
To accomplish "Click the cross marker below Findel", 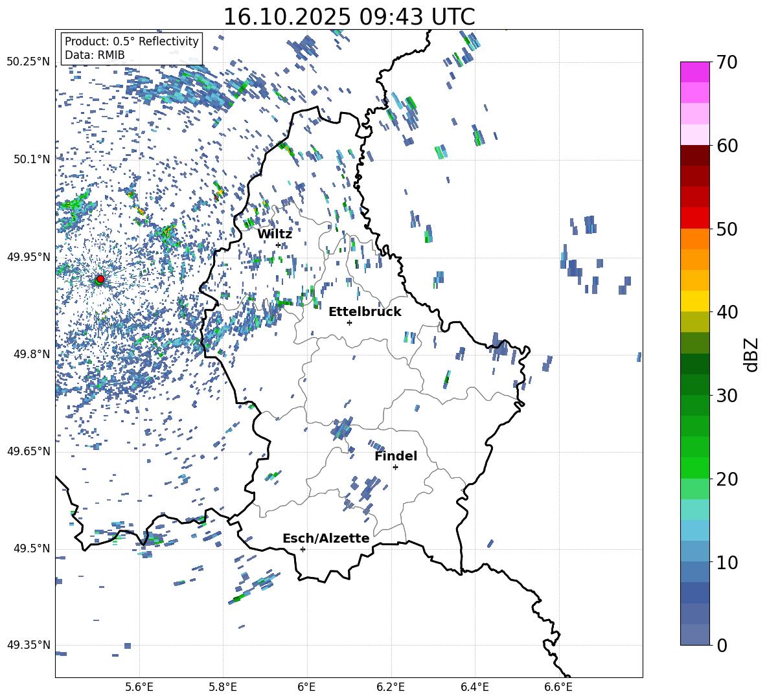I will click(x=395, y=467).
